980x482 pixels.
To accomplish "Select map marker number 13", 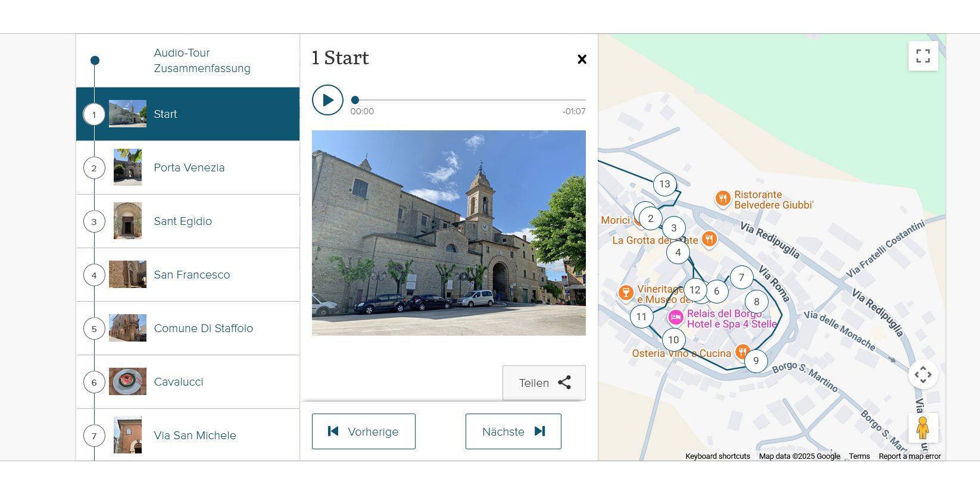I will point(664,184).
